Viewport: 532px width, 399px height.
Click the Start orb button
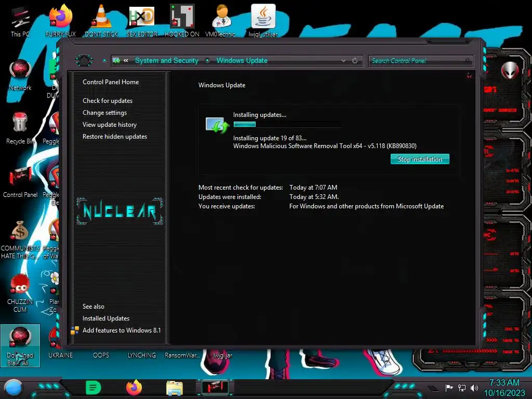point(14,388)
